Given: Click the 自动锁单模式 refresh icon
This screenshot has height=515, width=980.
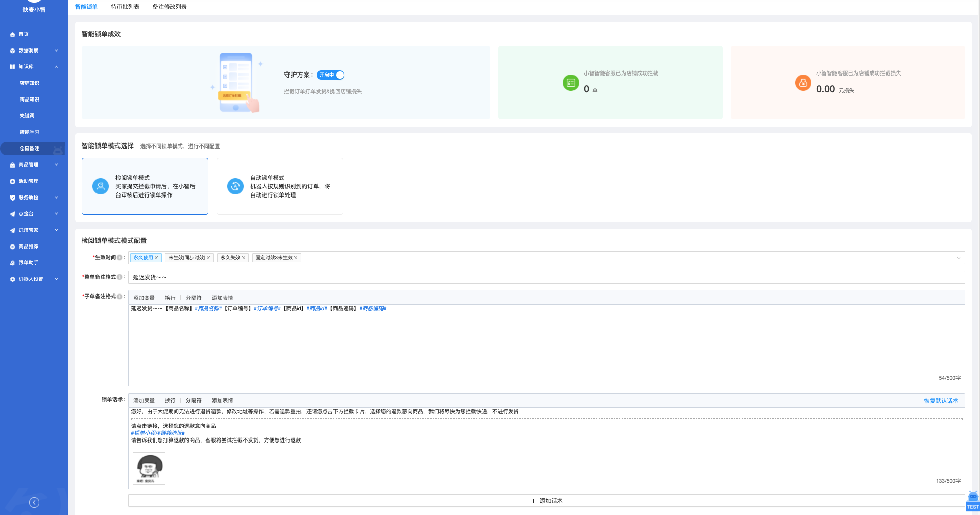Looking at the screenshot, I should (x=235, y=186).
